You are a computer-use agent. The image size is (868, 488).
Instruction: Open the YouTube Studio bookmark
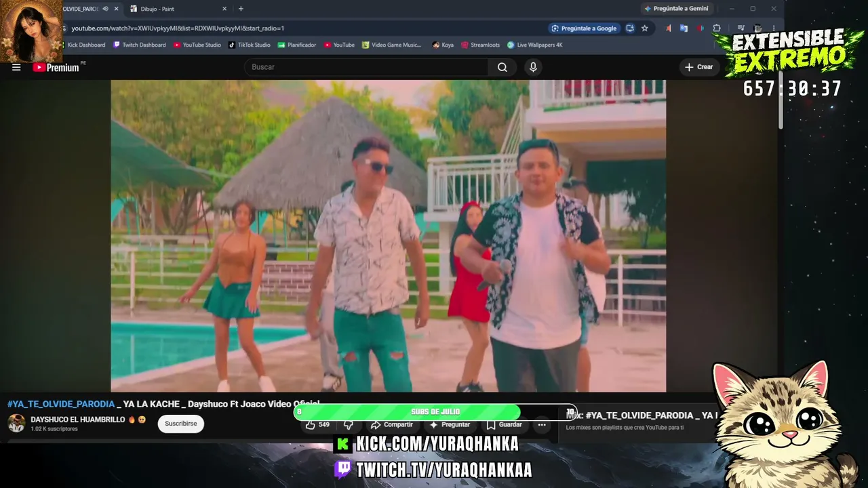click(x=197, y=45)
